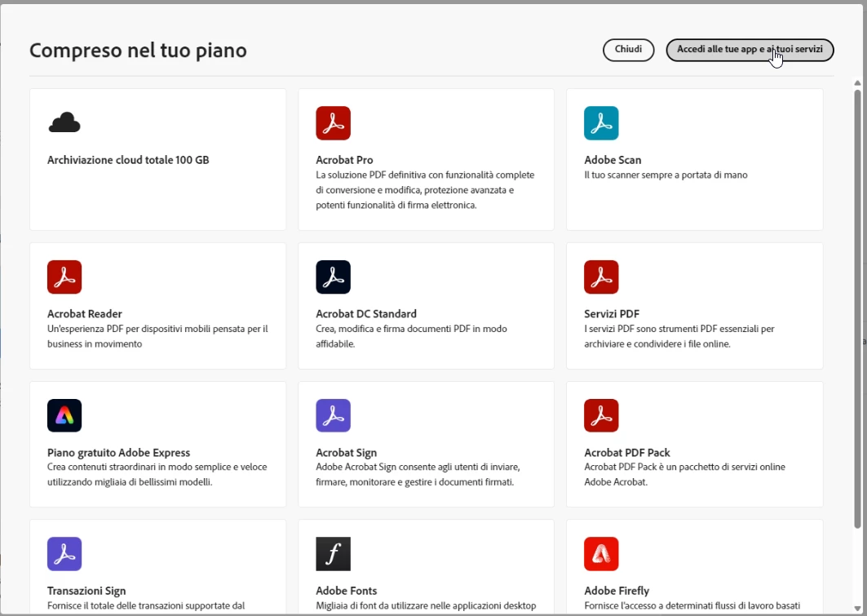Click the Acrobat PDF Pack description text
This screenshot has height=616, width=867.
684,474
